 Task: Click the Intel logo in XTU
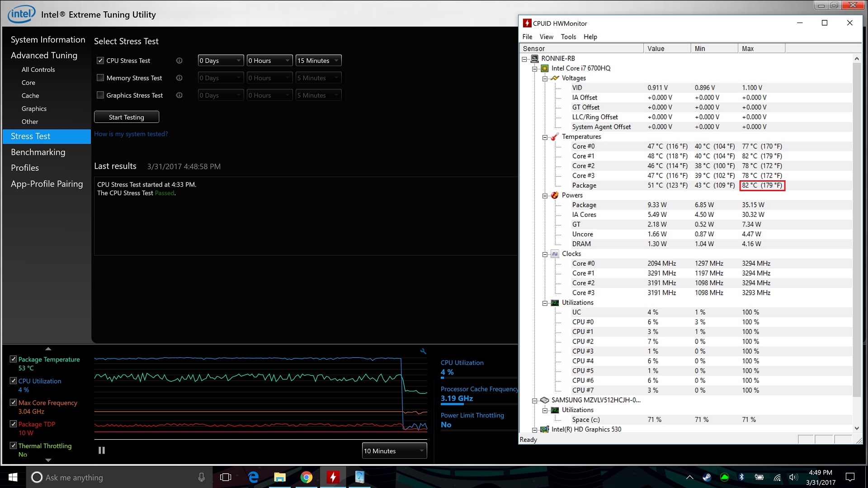(21, 14)
